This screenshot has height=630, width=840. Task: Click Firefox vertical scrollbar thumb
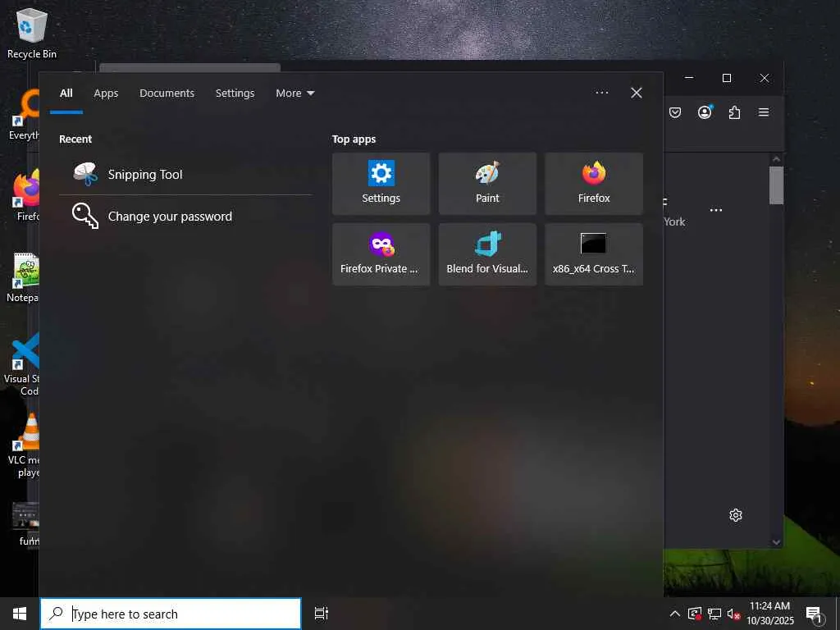point(776,185)
